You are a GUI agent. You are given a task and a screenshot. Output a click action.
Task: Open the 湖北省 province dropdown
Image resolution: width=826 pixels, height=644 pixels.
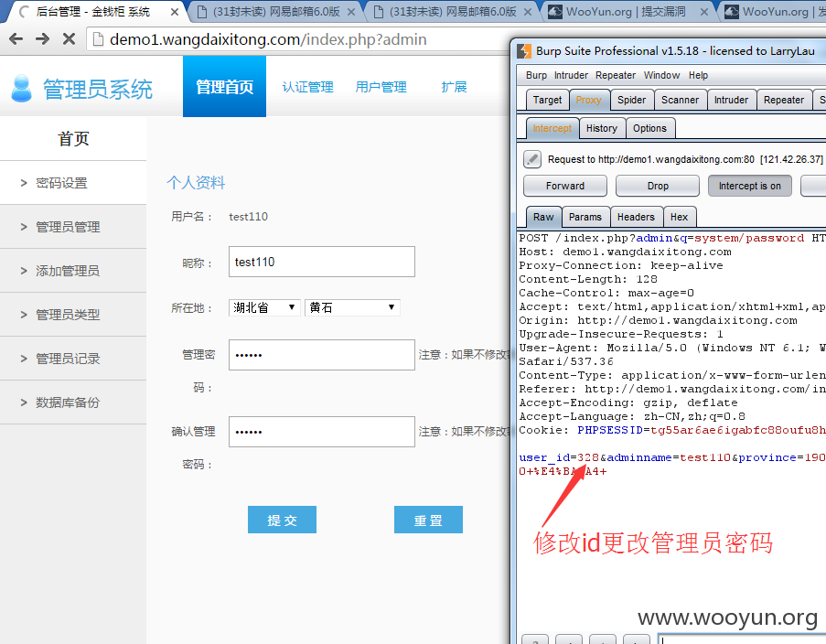click(264, 307)
